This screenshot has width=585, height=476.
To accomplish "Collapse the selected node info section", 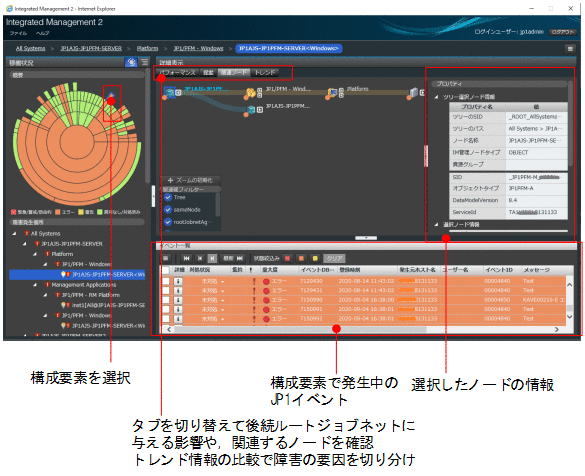I will click(x=436, y=225).
